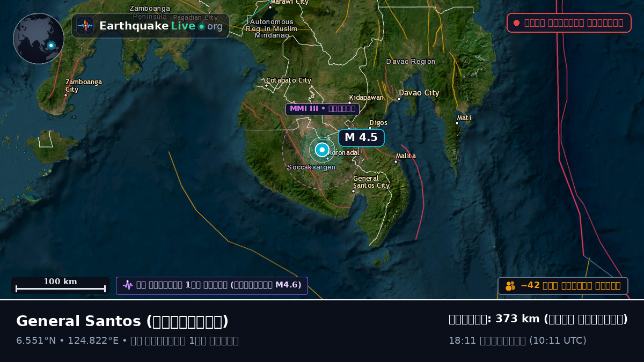Open the globe locator mini-map
This screenshot has width=644, height=362.
39,39
